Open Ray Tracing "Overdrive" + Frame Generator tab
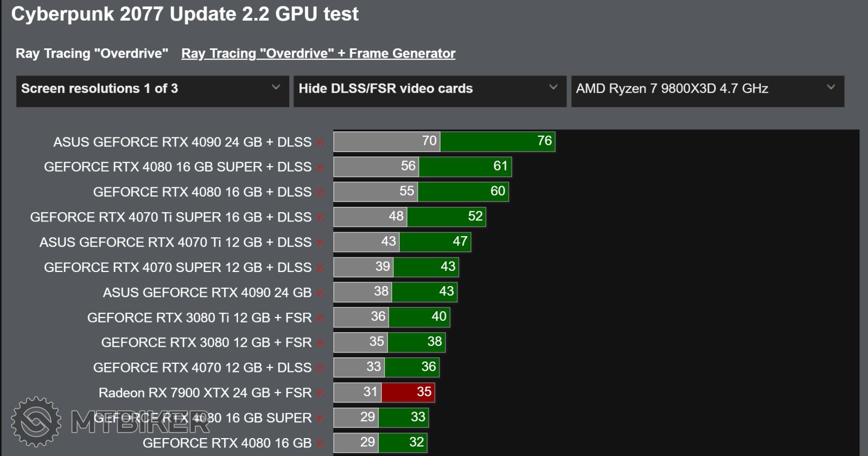This screenshot has width=868, height=456. coord(318,54)
